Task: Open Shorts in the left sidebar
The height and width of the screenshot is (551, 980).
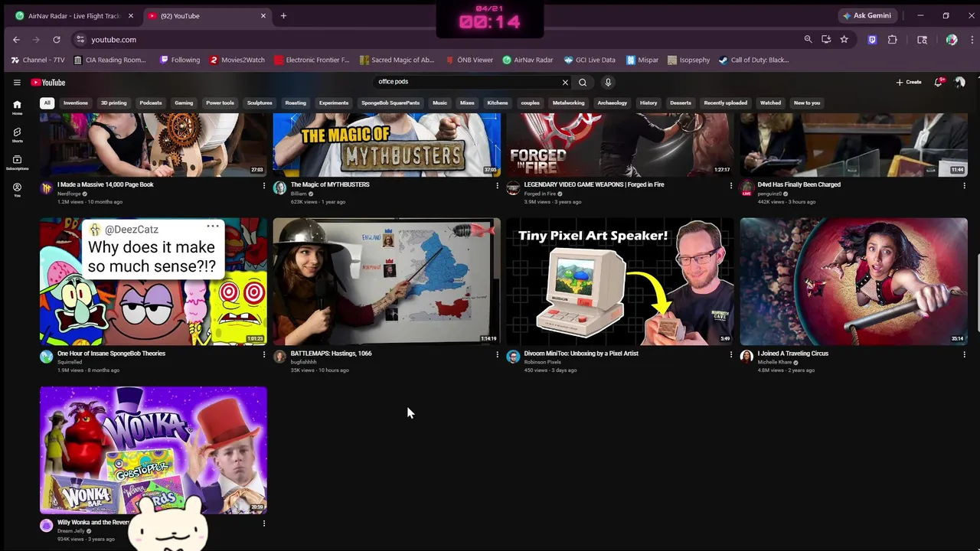Action: click(17, 135)
